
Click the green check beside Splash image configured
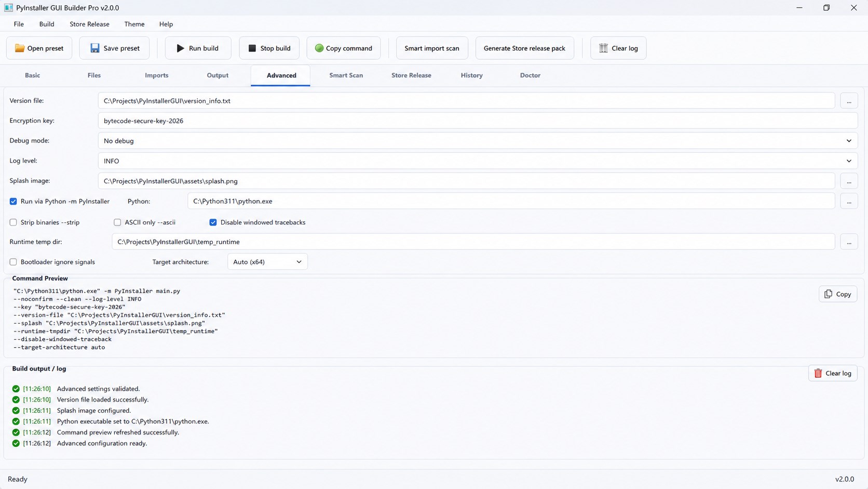point(16,411)
